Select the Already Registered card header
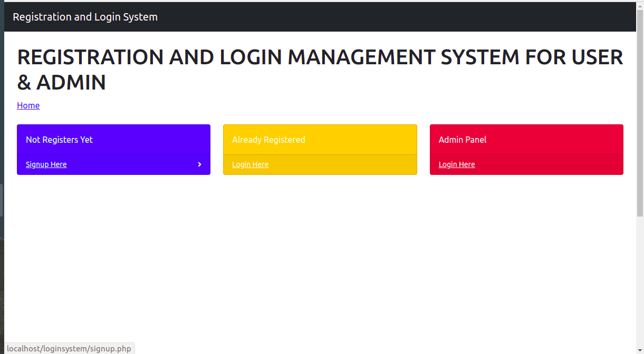The height and width of the screenshot is (354, 644). point(268,140)
